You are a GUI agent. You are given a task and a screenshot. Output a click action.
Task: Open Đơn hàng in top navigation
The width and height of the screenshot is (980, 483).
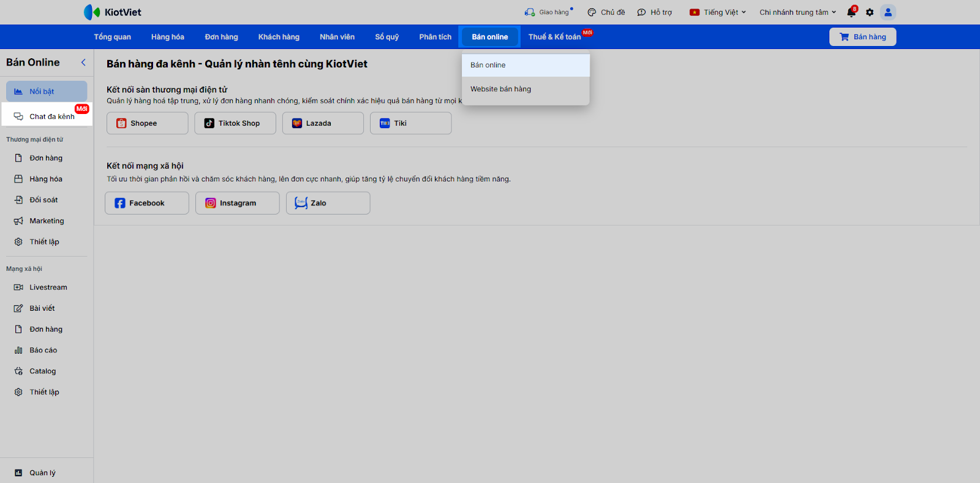click(x=221, y=37)
